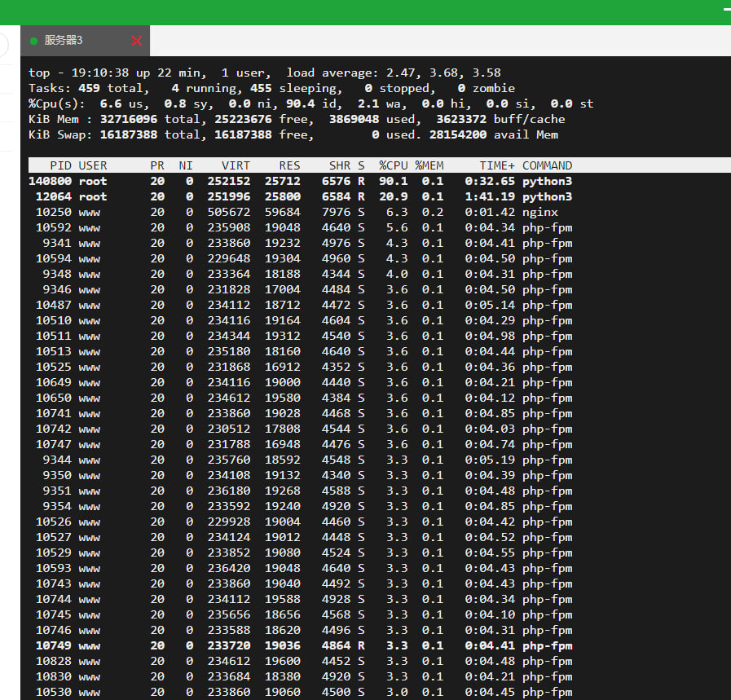Image resolution: width=731 pixels, height=700 pixels.
Task: Select PID 10828 php-fpm row
Action: tap(54, 661)
